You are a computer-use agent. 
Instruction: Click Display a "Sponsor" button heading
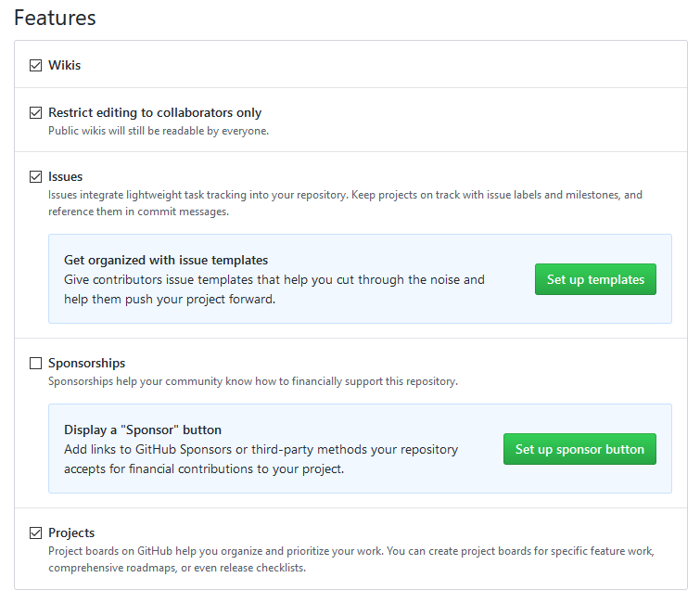143,430
